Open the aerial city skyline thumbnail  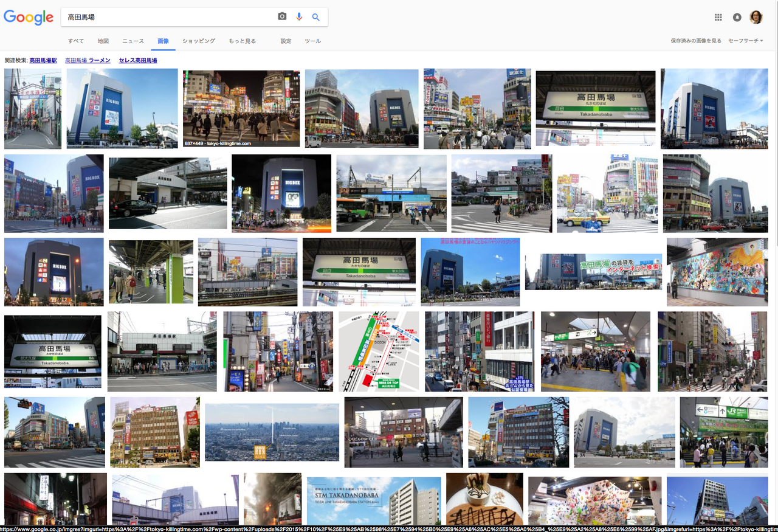tap(272, 432)
